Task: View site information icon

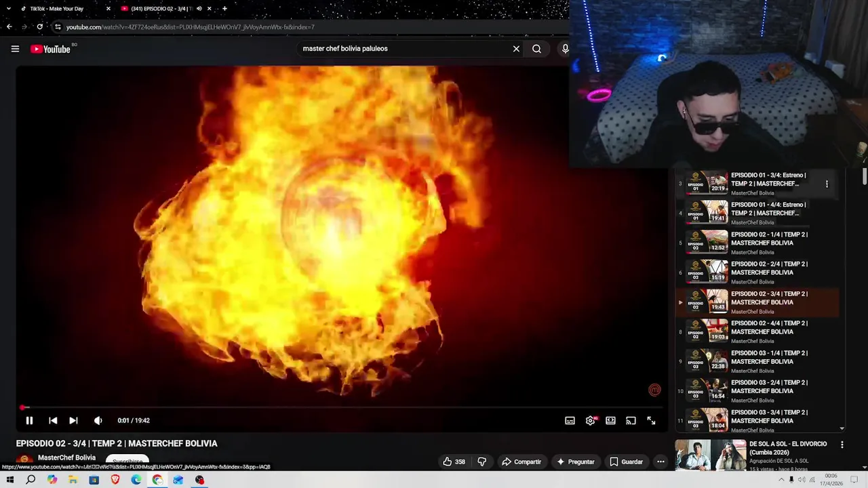Action: 58,27
